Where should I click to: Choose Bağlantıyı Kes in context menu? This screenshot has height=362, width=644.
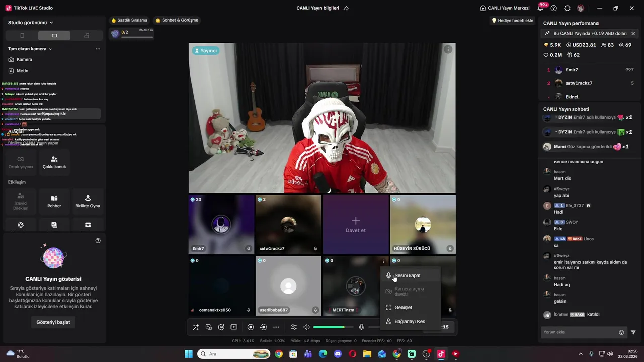(x=411, y=321)
